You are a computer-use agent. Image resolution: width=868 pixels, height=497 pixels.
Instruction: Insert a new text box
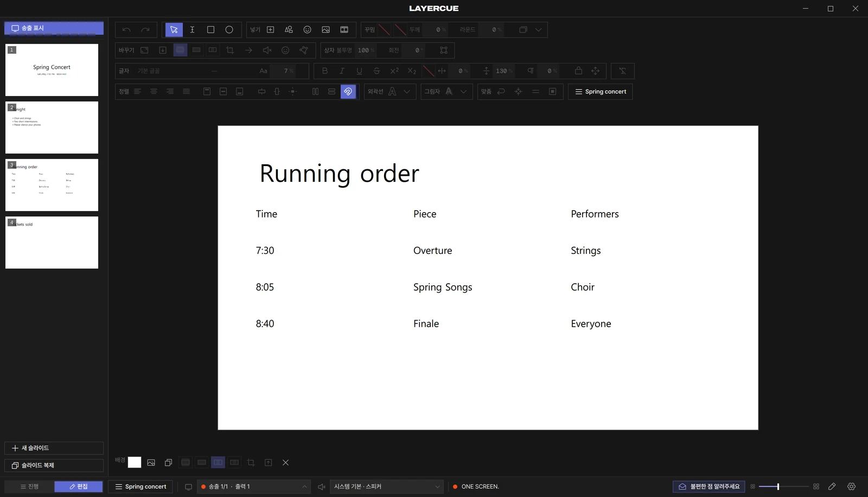click(270, 30)
